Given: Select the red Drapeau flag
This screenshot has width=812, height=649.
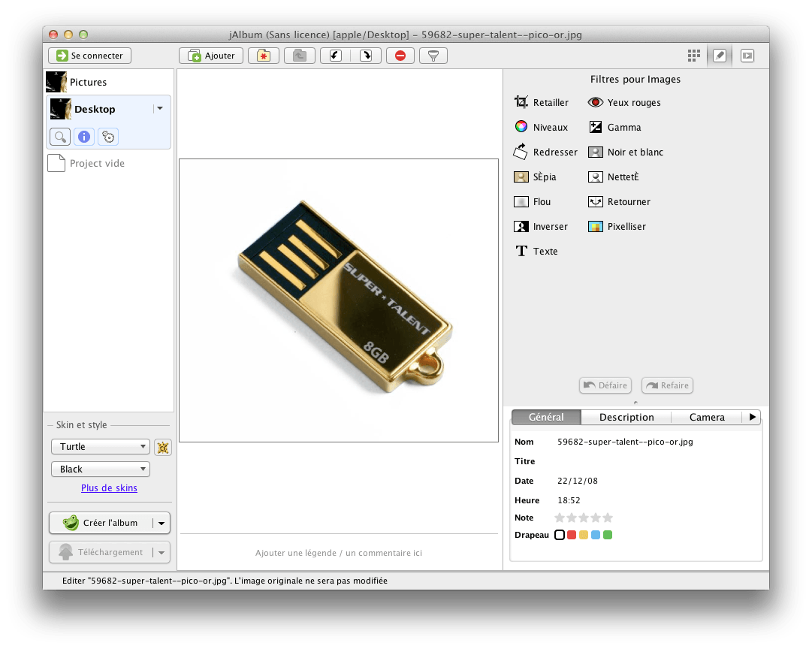Looking at the screenshot, I should click(572, 535).
